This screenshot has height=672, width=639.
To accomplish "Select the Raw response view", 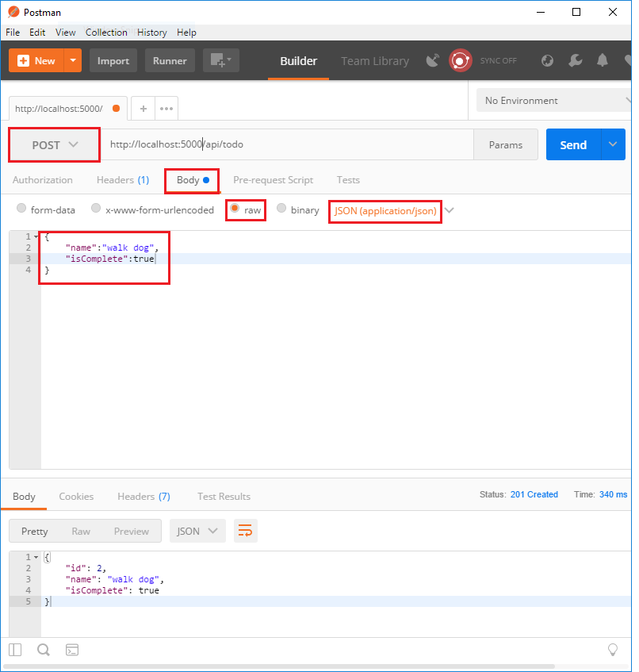I will (x=81, y=532).
